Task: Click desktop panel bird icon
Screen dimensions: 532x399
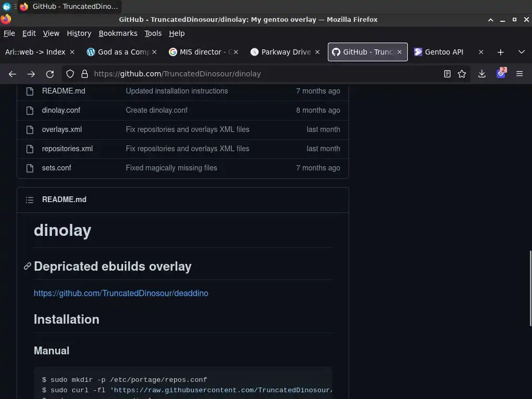Action: point(6,6)
